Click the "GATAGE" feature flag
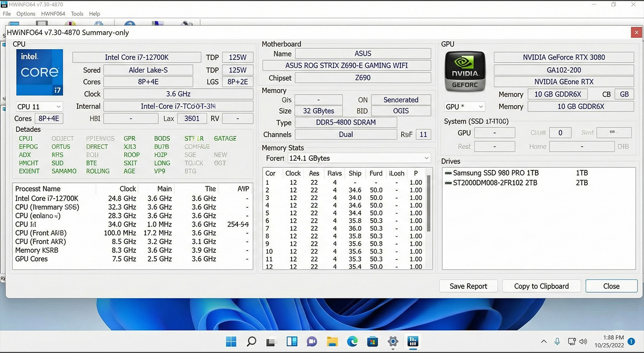Screen dimensions: 644x353 pyautogui.click(x=225, y=138)
